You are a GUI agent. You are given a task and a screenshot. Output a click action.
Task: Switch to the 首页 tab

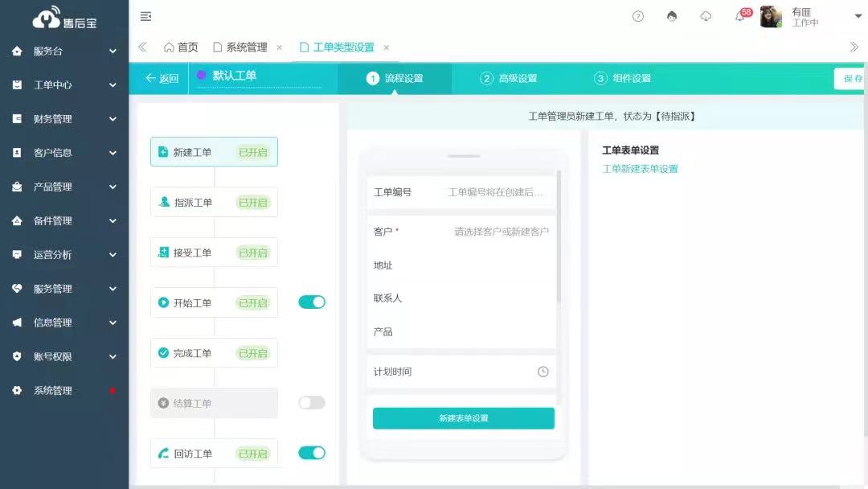pyautogui.click(x=181, y=47)
